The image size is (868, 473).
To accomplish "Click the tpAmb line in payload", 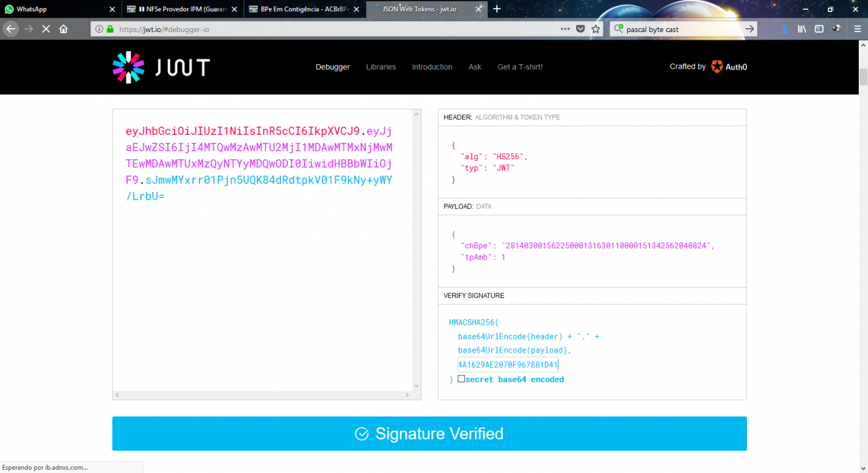I will tap(483, 257).
